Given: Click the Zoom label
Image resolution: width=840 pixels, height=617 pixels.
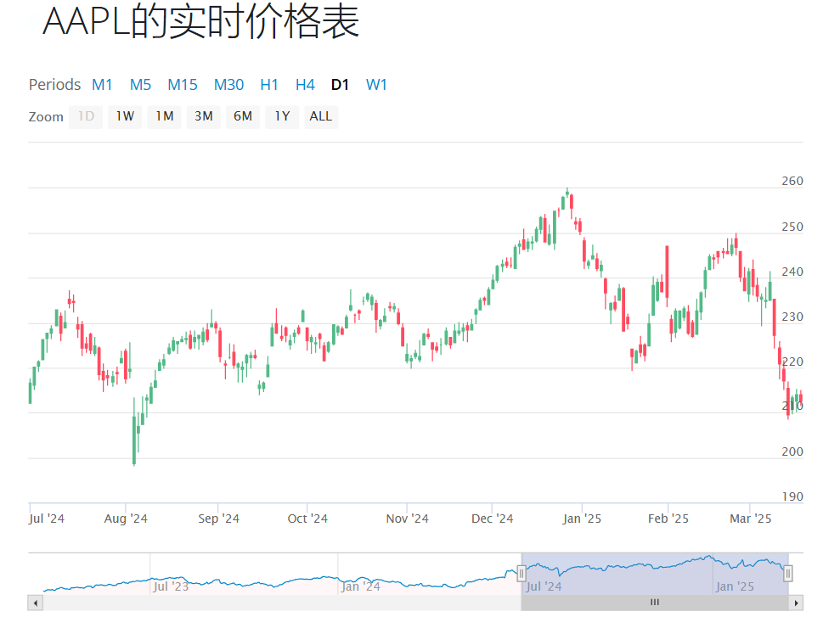Looking at the screenshot, I should click(x=46, y=116).
